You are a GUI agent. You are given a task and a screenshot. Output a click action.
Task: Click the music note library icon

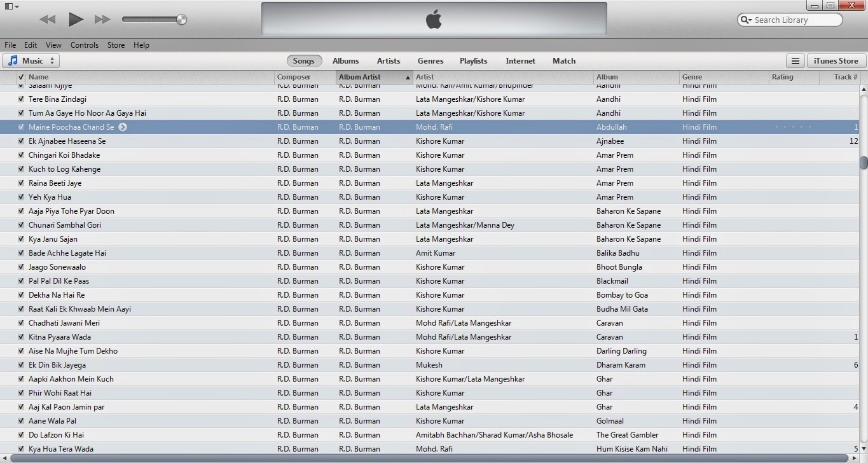pos(13,61)
